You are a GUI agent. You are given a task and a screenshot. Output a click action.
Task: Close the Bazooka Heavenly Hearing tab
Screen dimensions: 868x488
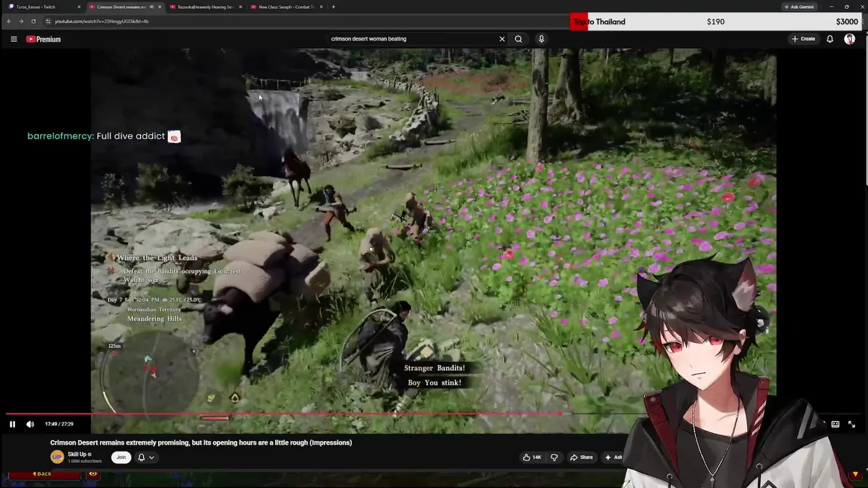[240, 7]
